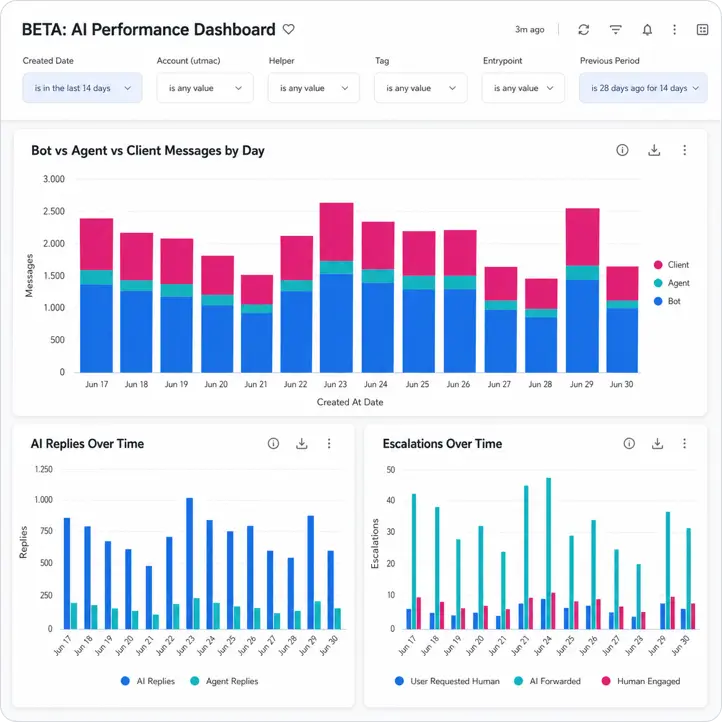Toggle AI Forwarded legend entry

point(547,681)
